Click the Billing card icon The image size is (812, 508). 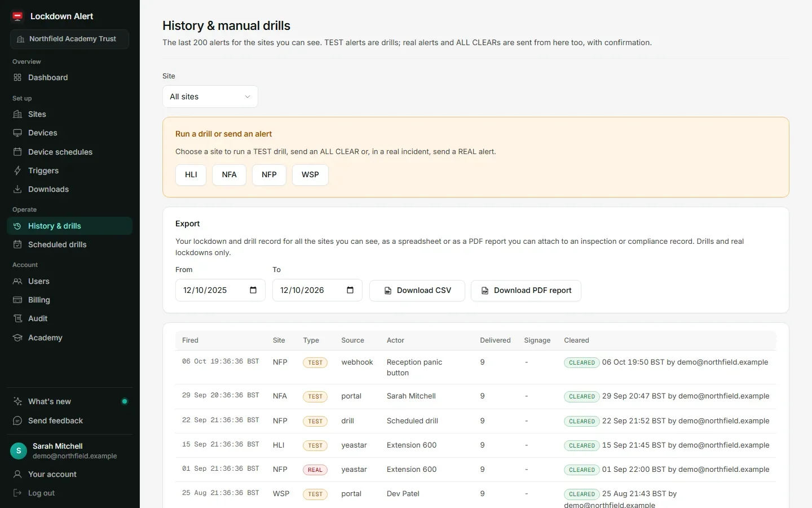(x=17, y=300)
